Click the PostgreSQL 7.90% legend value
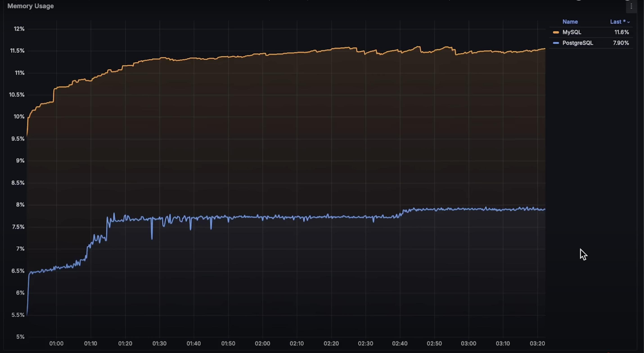644x353 pixels. coord(621,43)
